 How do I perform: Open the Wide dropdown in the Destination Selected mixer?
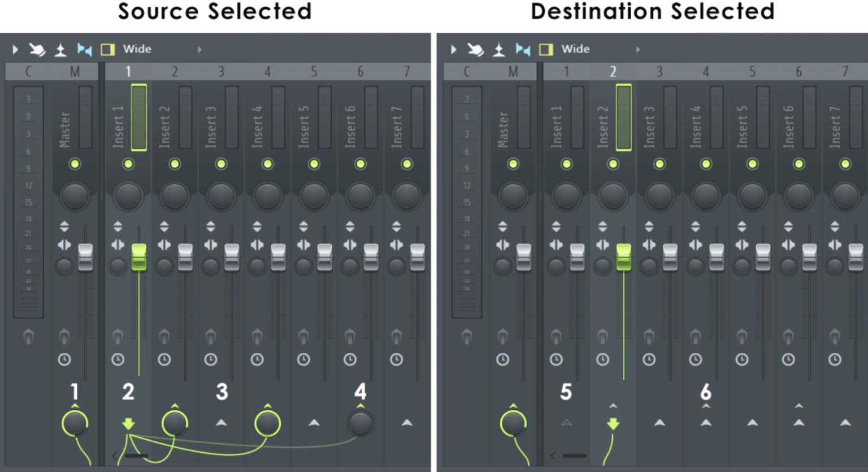pos(638,50)
